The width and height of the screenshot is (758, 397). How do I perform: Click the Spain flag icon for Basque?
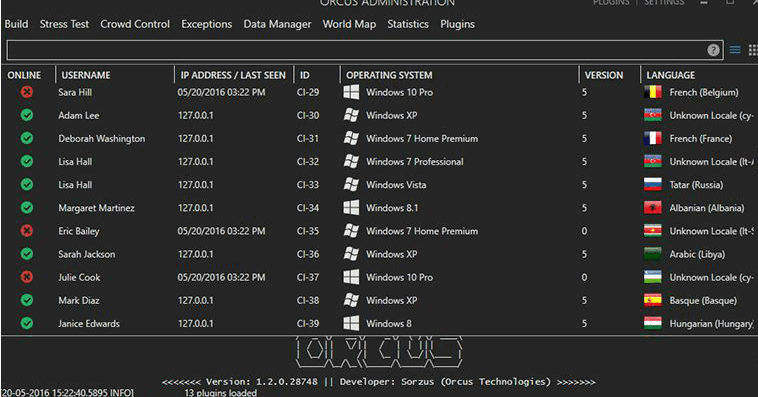(x=653, y=300)
